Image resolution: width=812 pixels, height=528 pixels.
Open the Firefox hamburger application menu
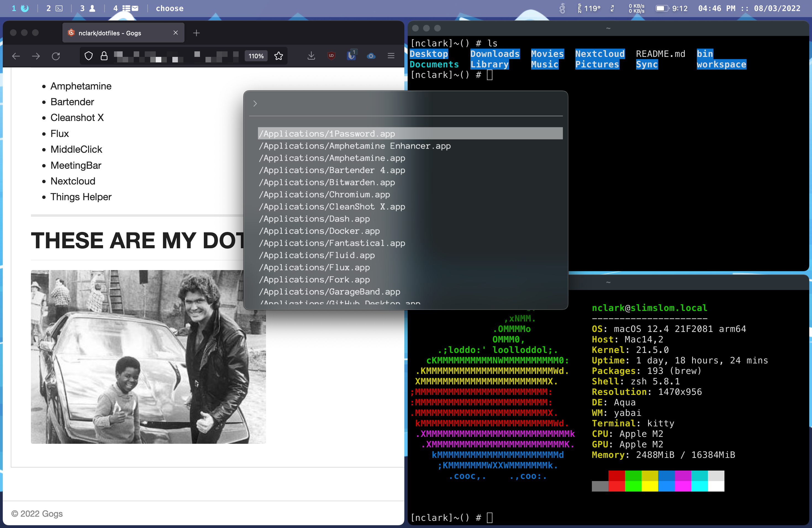click(x=391, y=56)
